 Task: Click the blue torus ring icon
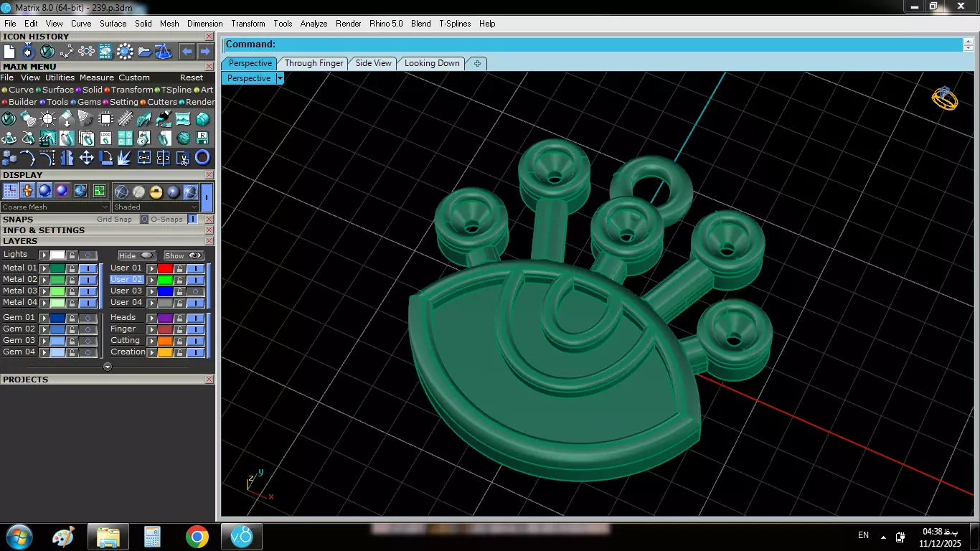203,157
